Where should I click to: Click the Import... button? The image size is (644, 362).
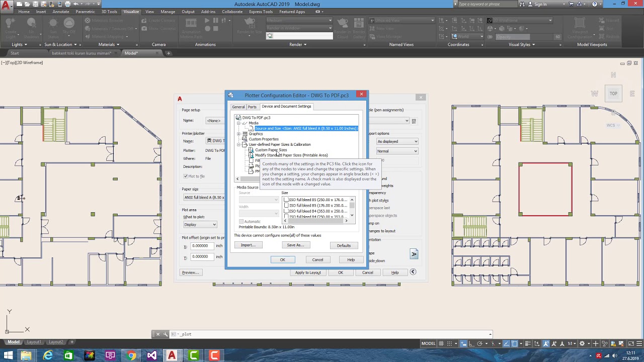pos(248,245)
